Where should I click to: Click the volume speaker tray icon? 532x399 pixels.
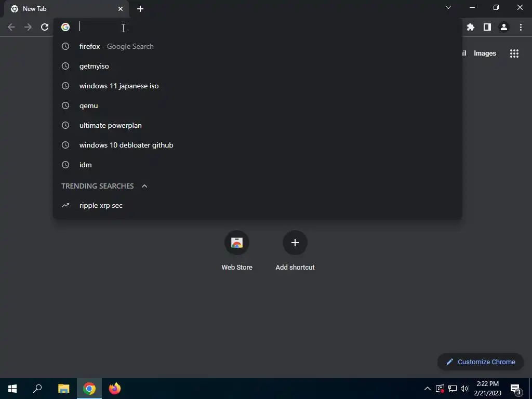coord(464,389)
